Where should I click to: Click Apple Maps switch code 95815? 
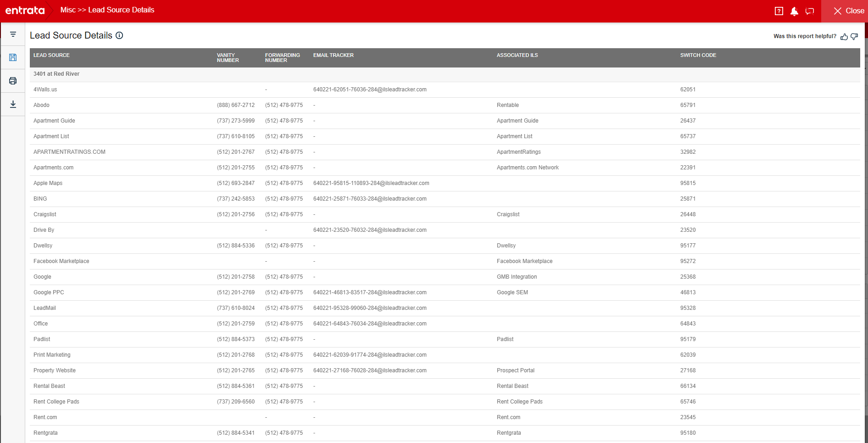click(x=688, y=183)
